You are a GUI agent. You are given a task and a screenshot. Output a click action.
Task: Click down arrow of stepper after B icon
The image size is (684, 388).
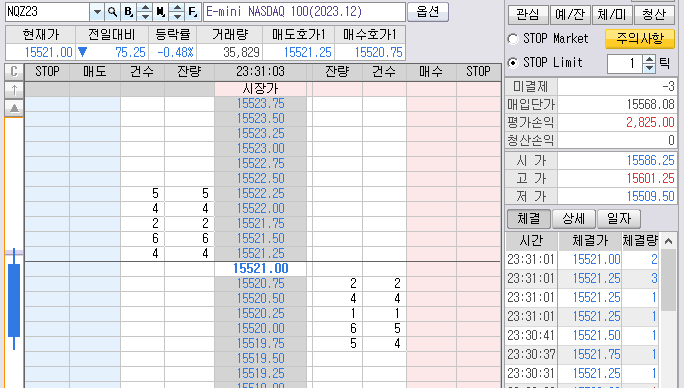pyautogui.click(x=145, y=16)
